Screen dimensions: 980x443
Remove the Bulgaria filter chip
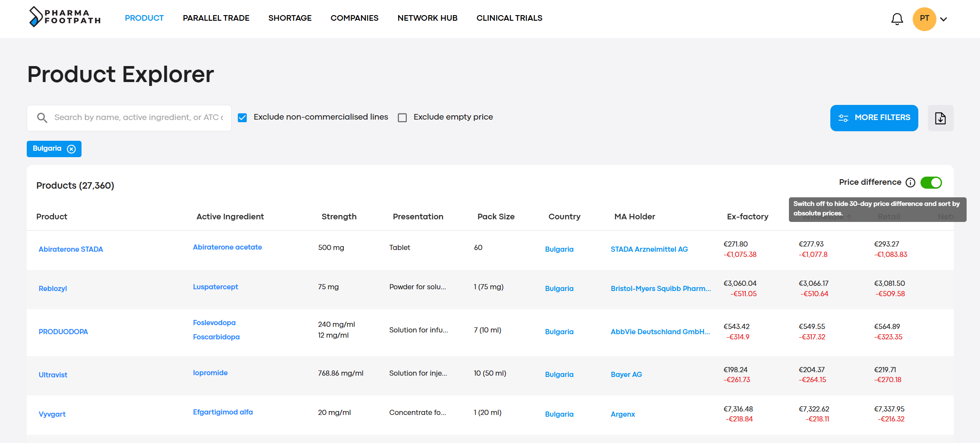point(72,149)
